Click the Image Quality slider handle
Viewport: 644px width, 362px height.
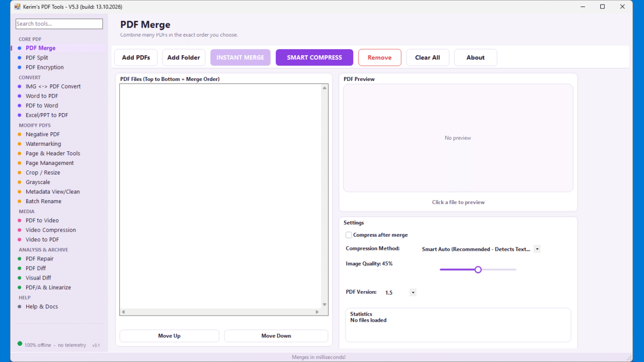(x=478, y=269)
